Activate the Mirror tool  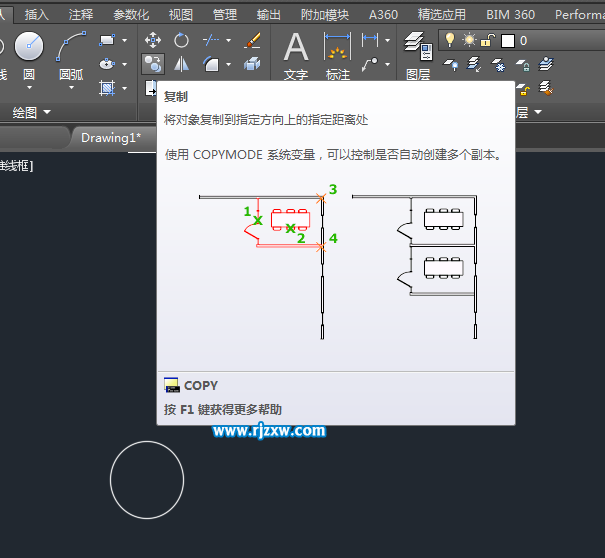click(181, 64)
